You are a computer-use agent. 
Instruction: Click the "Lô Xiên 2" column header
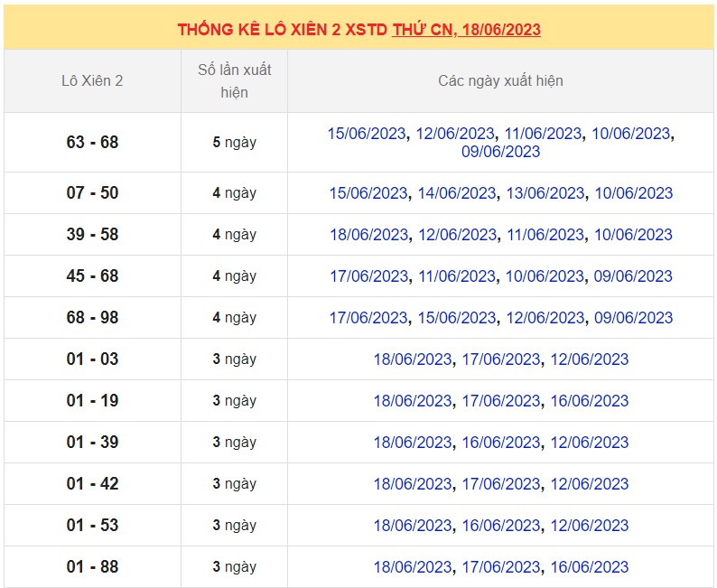(92, 80)
